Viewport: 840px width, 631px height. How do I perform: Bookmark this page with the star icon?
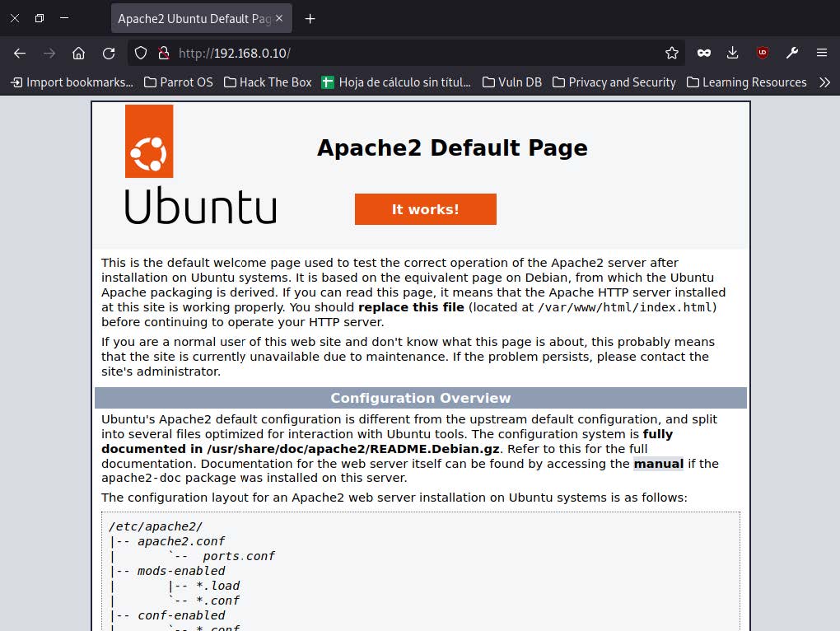click(672, 53)
